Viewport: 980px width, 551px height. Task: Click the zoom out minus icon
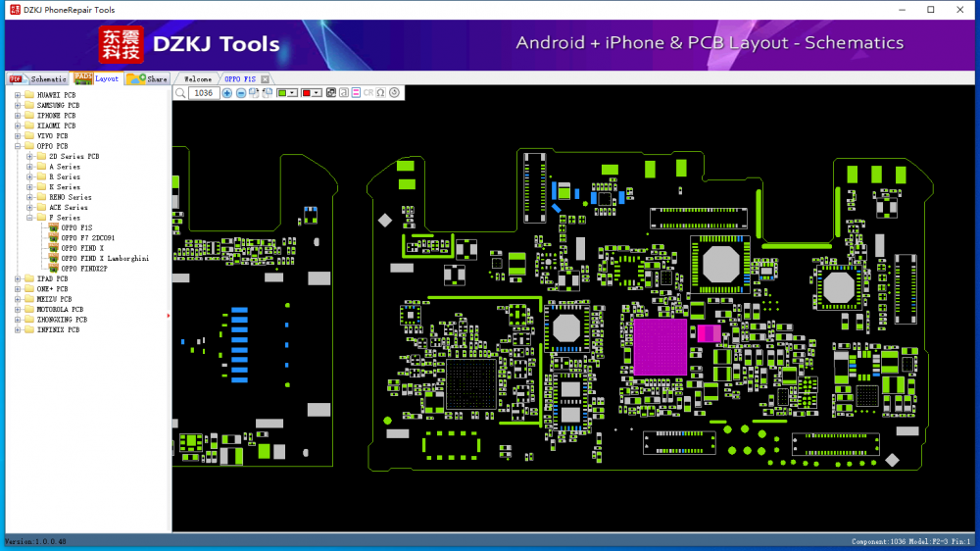(x=241, y=93)
